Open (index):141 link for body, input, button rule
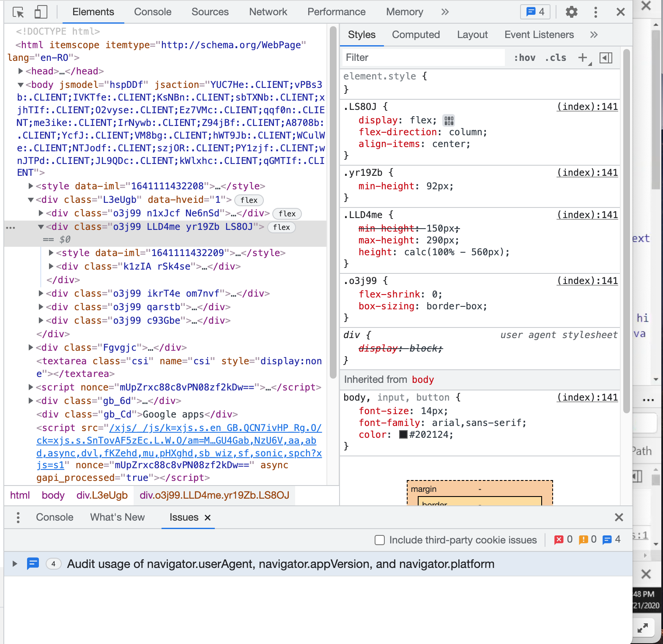This screenshot has width=663, height=644. point(587,397)
